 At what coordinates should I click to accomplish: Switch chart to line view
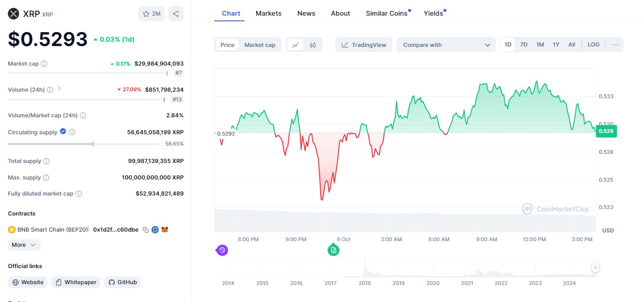[x=295, y=45]
